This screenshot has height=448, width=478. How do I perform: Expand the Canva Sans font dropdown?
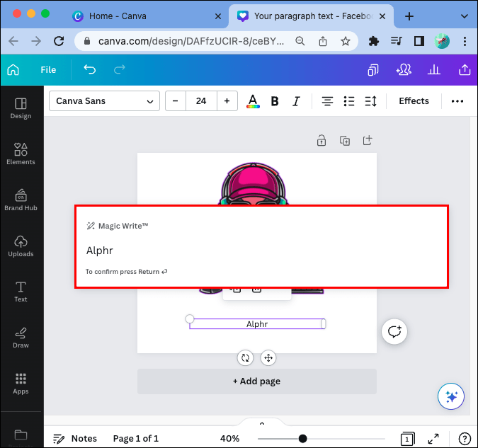[104, 101]
